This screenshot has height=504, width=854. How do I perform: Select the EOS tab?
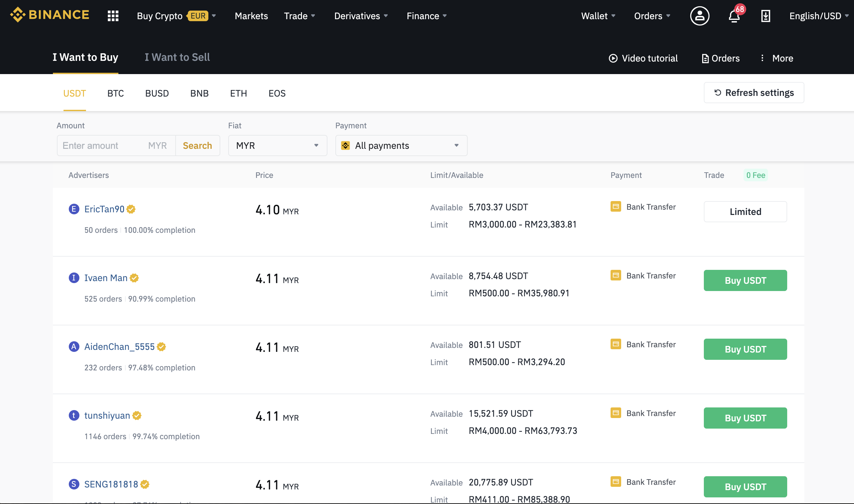(x=277, y=93)
